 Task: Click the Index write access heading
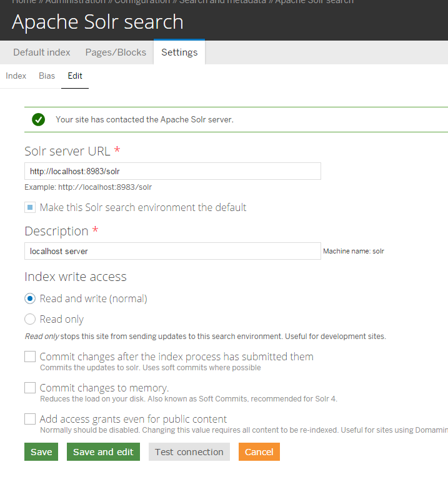(x=76, y=277)
